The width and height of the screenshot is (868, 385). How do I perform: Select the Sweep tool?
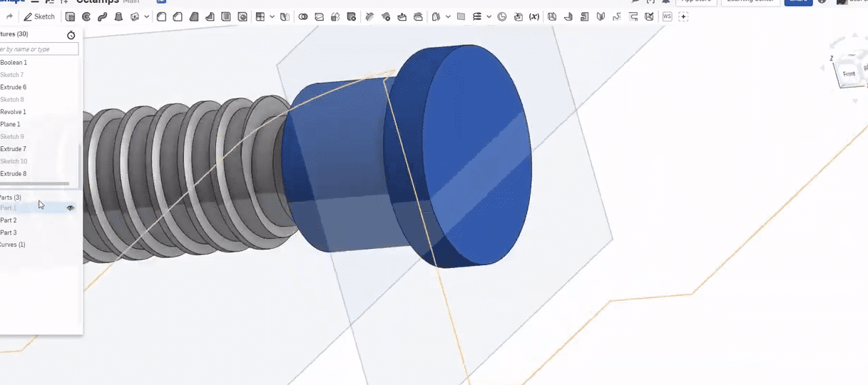(102, 16)
